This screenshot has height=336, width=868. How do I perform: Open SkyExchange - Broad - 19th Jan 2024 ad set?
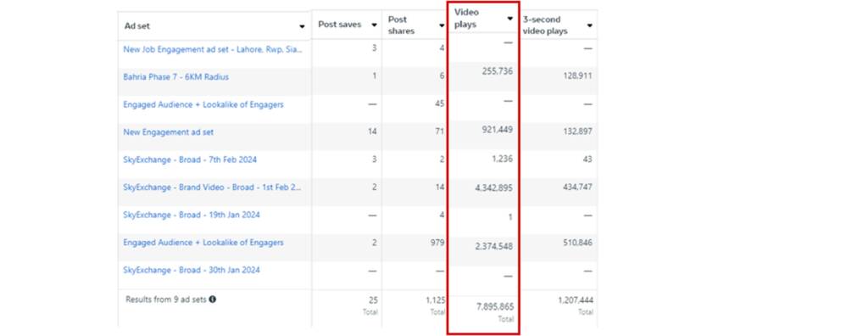point(192,216)
